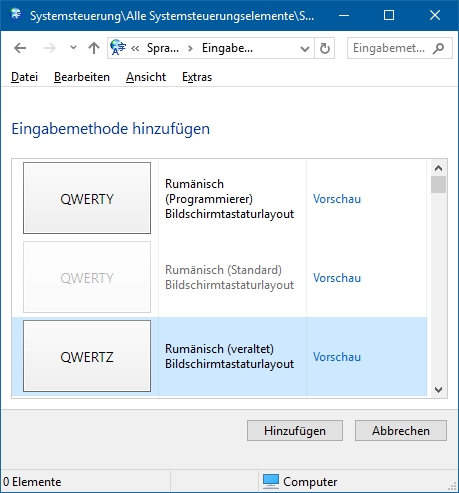This screenshot has height=493, width=459.
Task: Open the Ansicht menu
Action: (x=146, y=77)
